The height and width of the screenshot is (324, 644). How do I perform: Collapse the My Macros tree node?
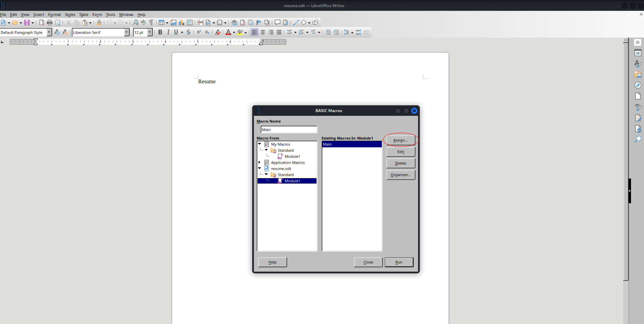260,144
